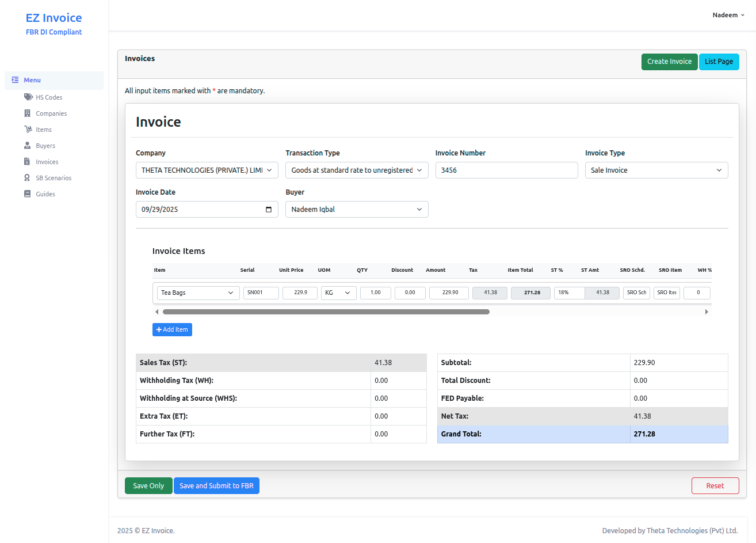Open the Items menu entry
The image size is (756, 543).
(44, 130)
